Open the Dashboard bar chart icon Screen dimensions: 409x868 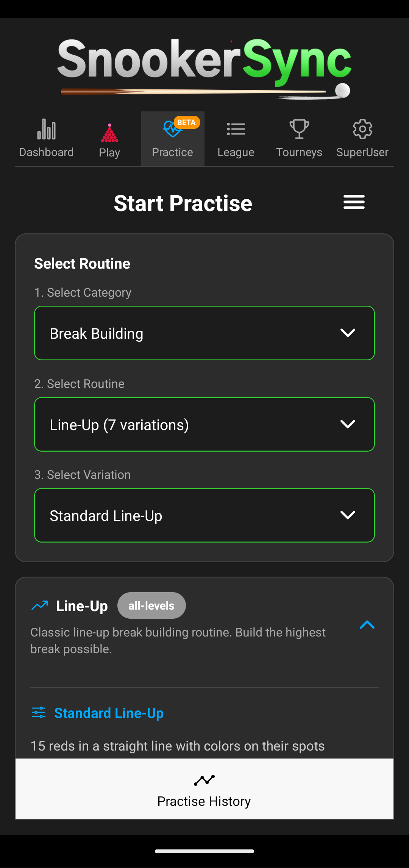click(x=46, y=129)
